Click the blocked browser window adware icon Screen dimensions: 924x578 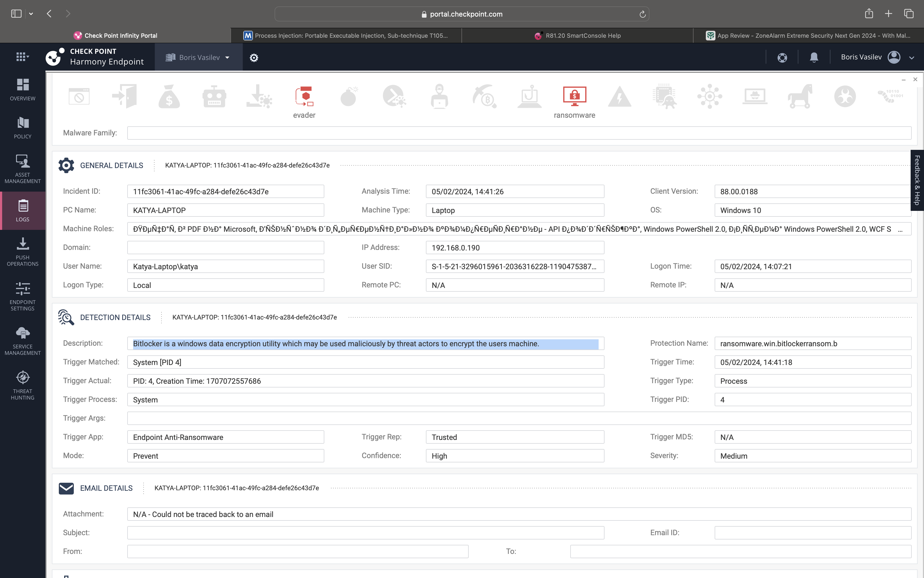(x=79, y=96)
